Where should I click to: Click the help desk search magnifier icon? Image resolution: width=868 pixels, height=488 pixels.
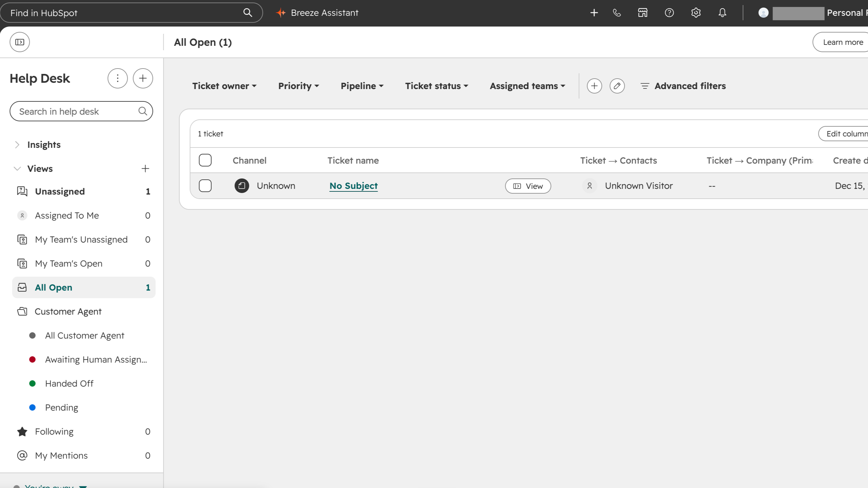click(143, 111)
